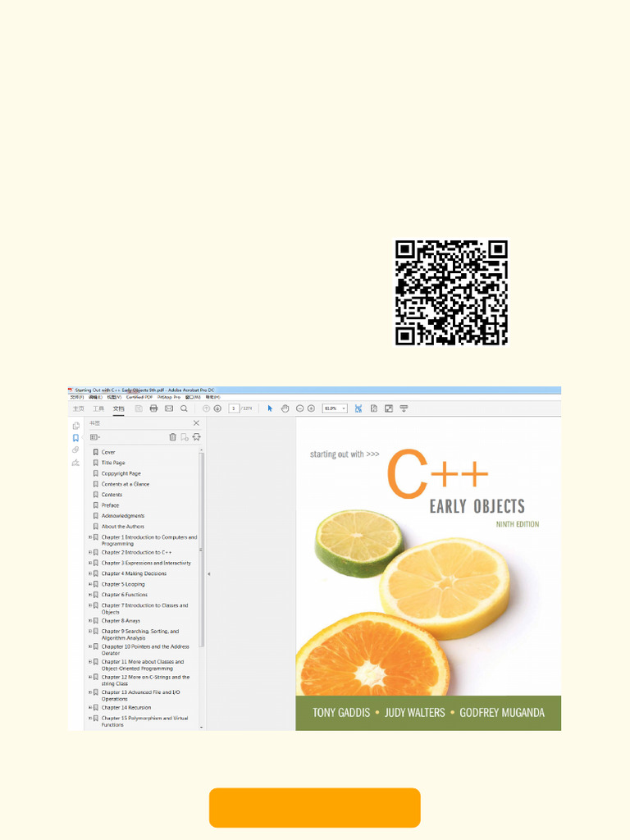The image size is (630, 840).
Task: Expand Chapter 3 Expressions and Interactivity node
Action: [90, 563]
